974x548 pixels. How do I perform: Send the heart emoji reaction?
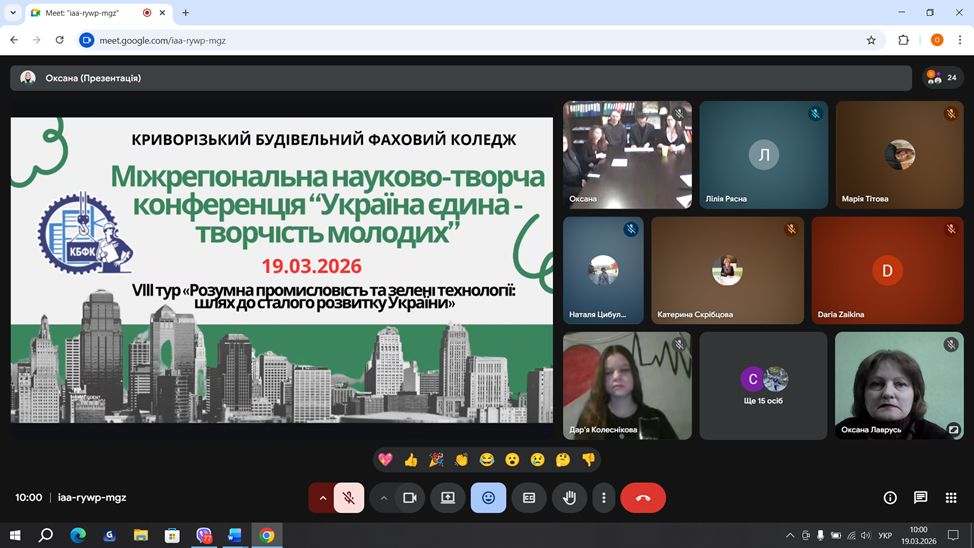385,460
